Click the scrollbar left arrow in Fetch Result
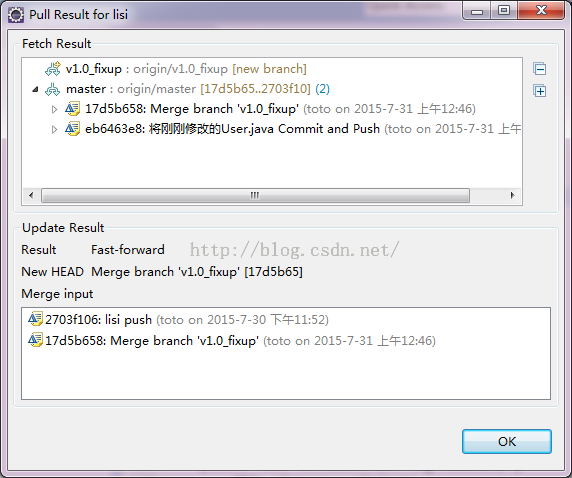The height and width of the screenshot is (478, 572). pos(31,195)
